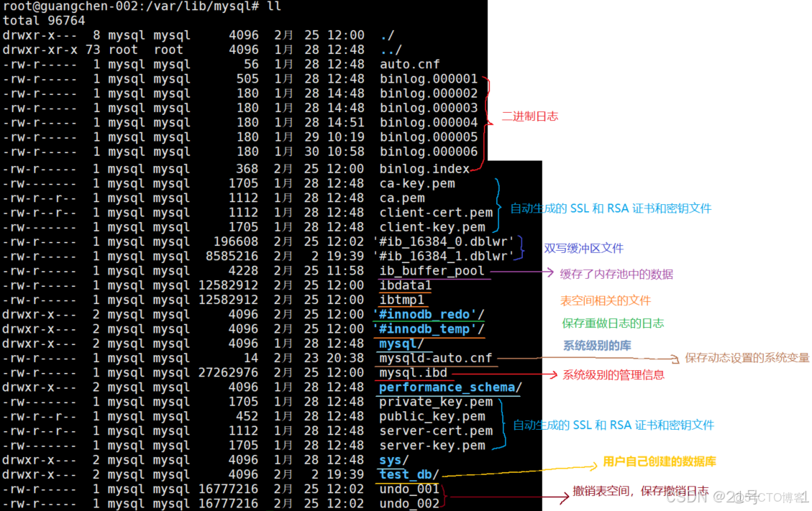Click the 系统级别的管理信息 label

tap(613, 375)
